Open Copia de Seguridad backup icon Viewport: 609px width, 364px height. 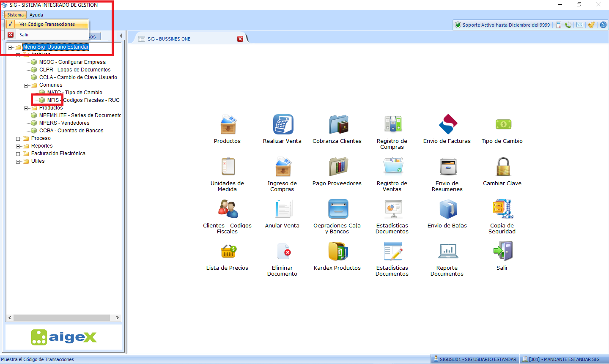[x=502, y=209]
